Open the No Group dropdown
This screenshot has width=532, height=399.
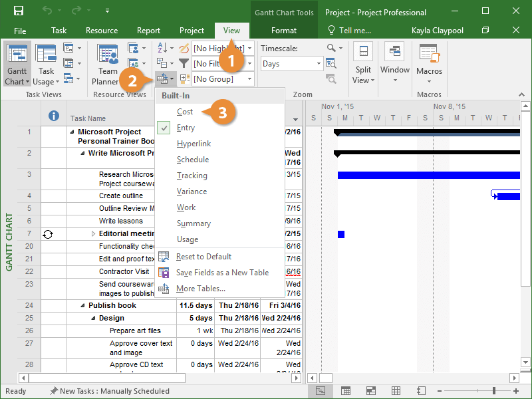point(249,79)
